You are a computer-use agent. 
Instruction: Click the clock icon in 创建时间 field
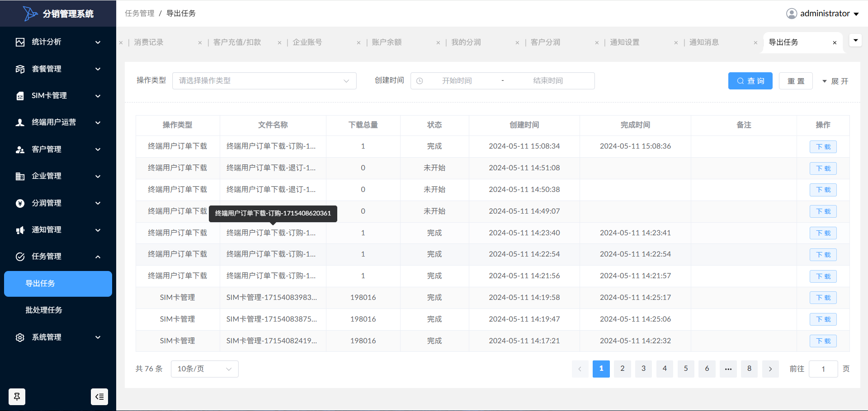[x=420, y=81]
